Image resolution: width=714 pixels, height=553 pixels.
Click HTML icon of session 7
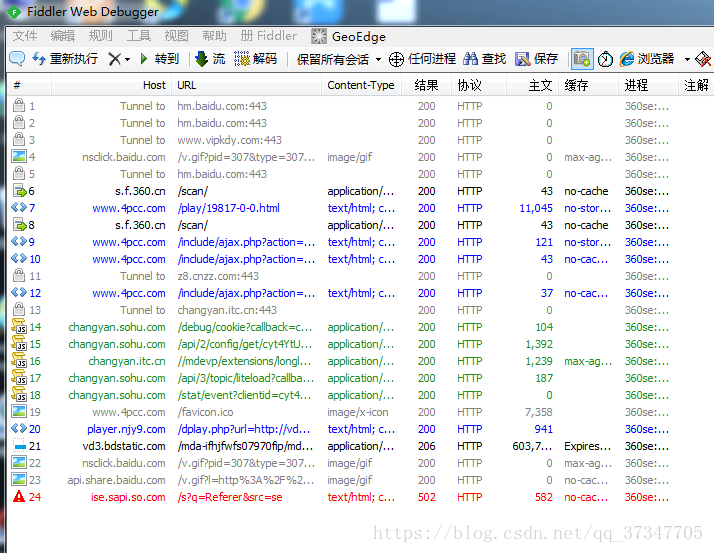[x=19, y=208]
